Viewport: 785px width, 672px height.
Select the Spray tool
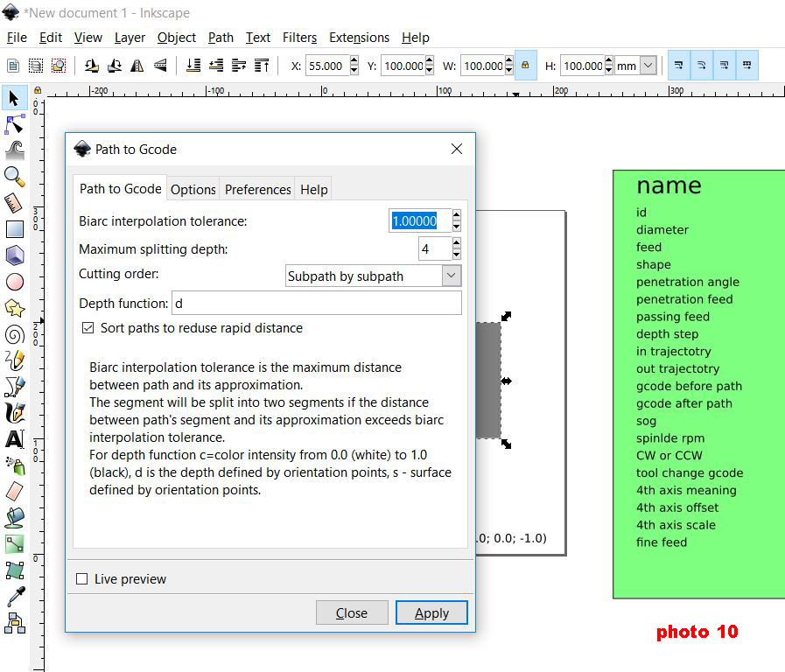click(15, 465)
